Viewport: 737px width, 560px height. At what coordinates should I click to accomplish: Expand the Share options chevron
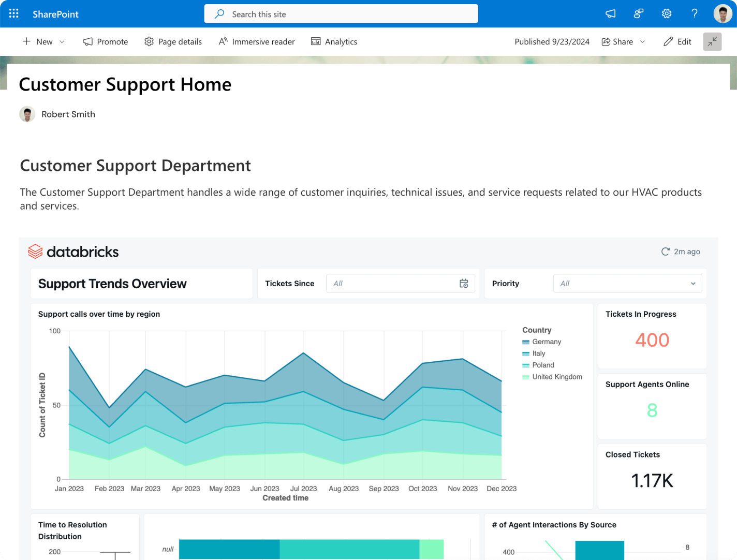point(643,42)
